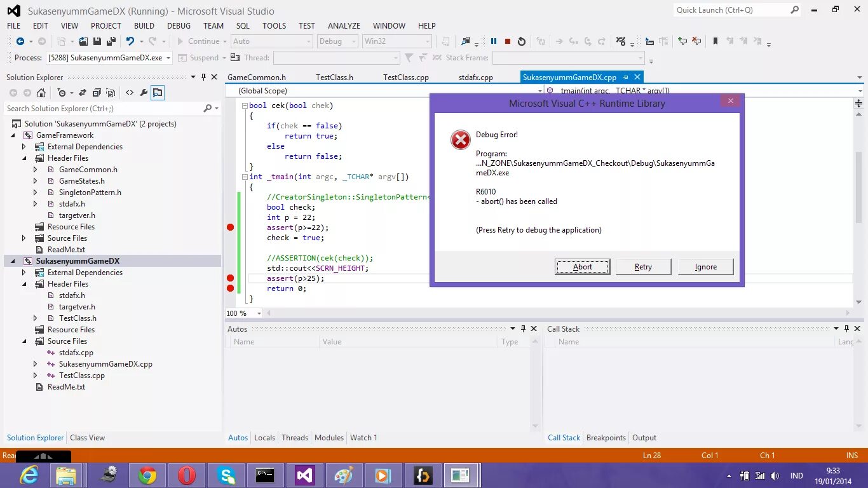868x488 pixels.
Task: Open Pending Changes Filter clock icon
Action: click(62, 93)
